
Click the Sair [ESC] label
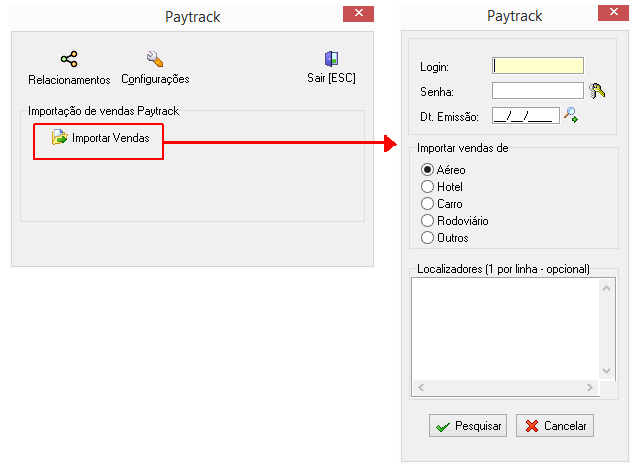[x=331, y=78]
